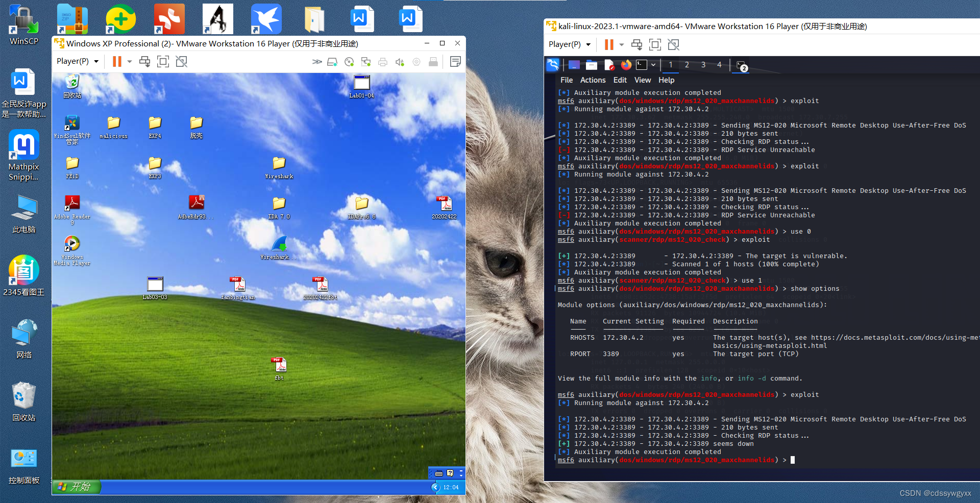This screenshot has width=980, height=503.
Task: Expand terminal launcher dropdown arrow in Kali panel
Action: click(653, 65)
